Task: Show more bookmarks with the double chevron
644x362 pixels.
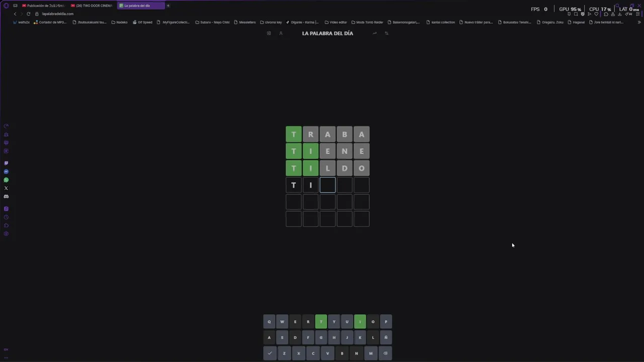Action: 639,22
